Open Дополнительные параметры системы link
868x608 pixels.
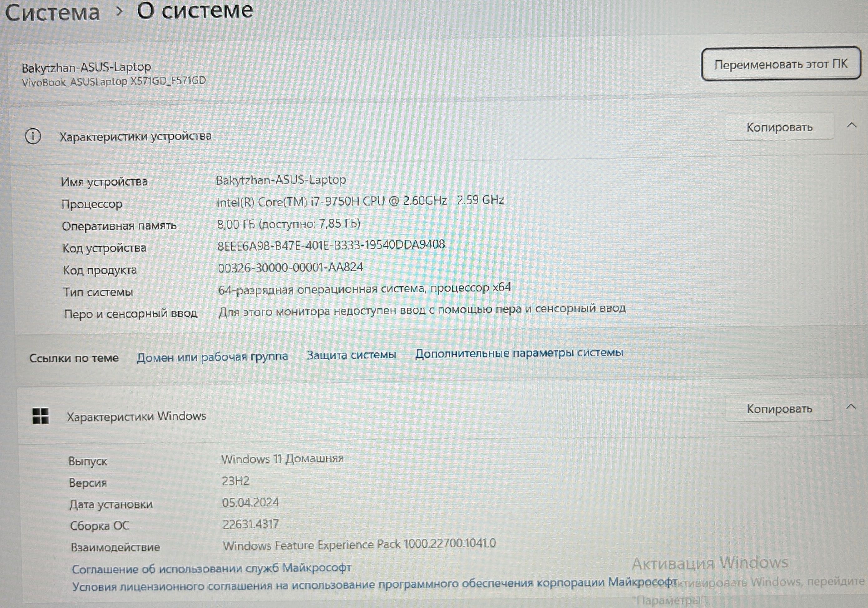519,353
